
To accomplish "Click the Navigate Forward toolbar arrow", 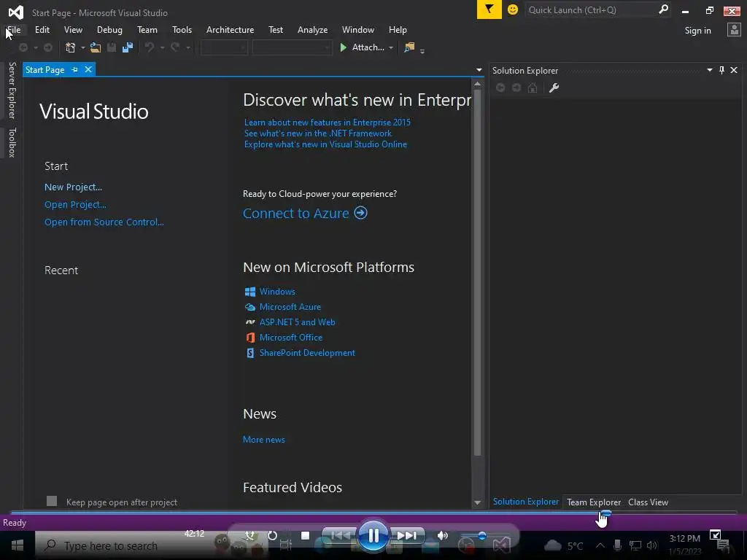I will (x=48, y=47).
